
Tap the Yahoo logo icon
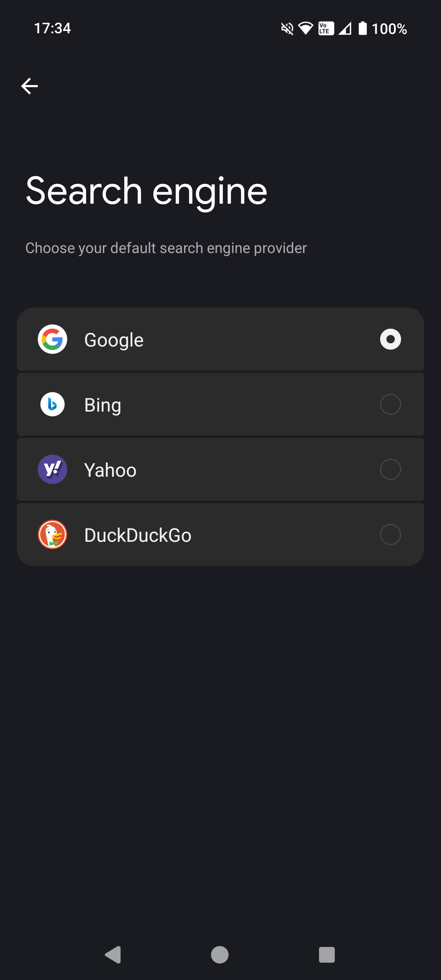[52, 469]
